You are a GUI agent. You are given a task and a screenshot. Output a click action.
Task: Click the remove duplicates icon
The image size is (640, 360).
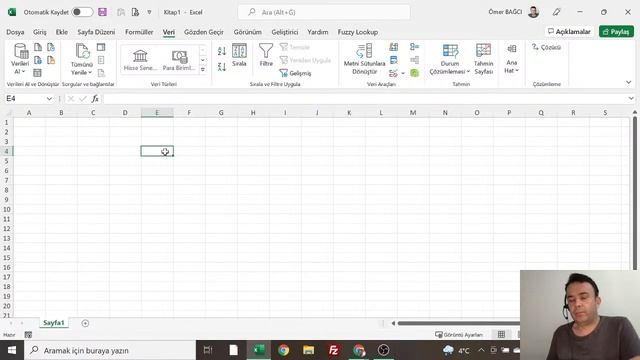pyautogui.click(x=393, y=60)
